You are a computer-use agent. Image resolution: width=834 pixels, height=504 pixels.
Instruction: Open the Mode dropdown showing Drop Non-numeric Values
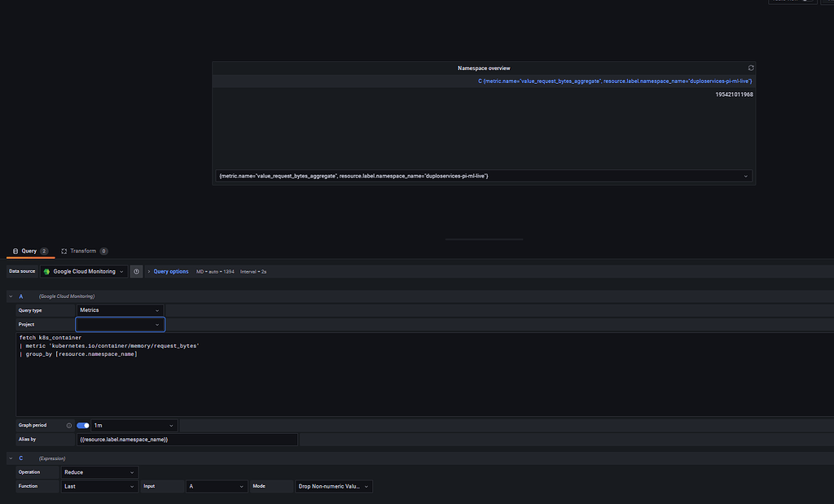[334, 485]
